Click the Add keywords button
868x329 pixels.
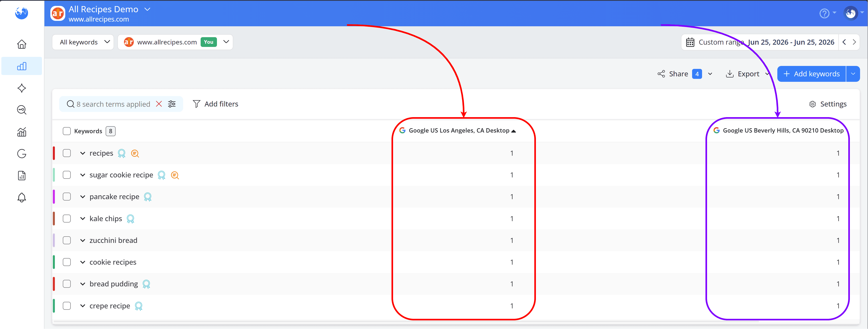tap(811, 74)
